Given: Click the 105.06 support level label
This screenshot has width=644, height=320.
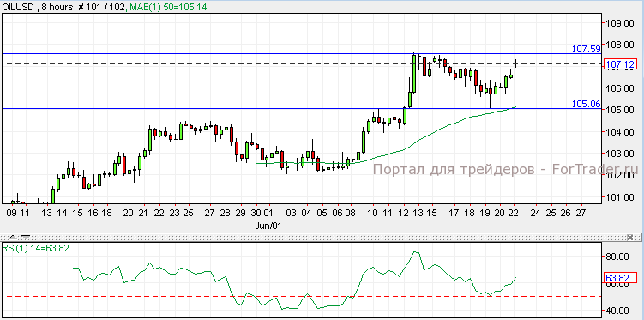Looking at the screenshot, I should point(586,104).
